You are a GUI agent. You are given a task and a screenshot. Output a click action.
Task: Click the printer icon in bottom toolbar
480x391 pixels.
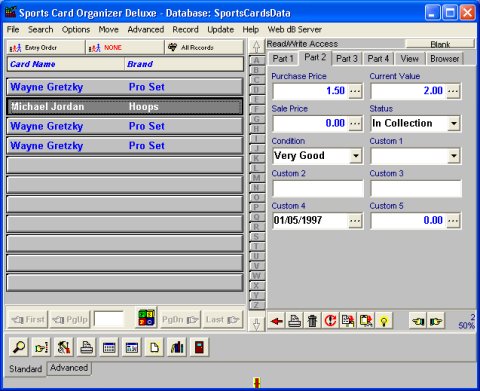87,347
